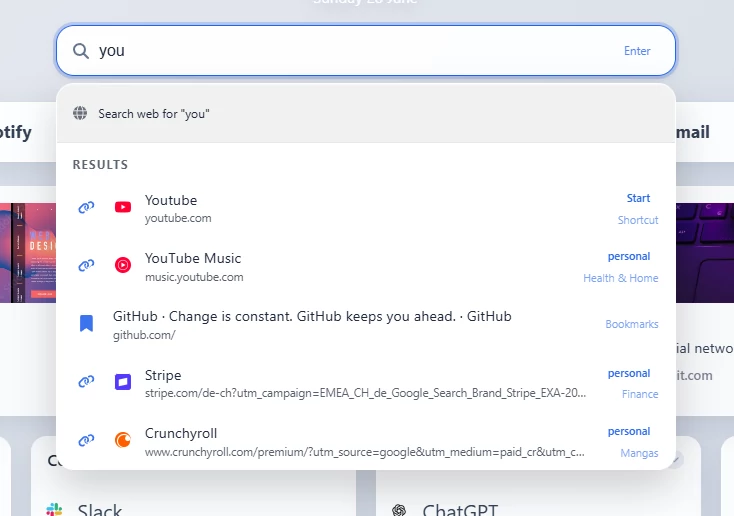This screenshot has height=516, width=734.
Task: Click the www.crunchyroll.com/premium URL text
Action: pyautogui.click(x=365, y=452)
